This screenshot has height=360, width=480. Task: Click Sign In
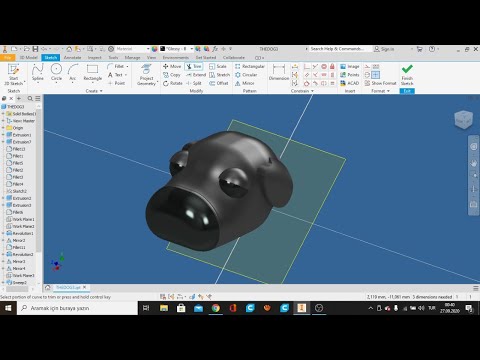[x=384, y=49]
